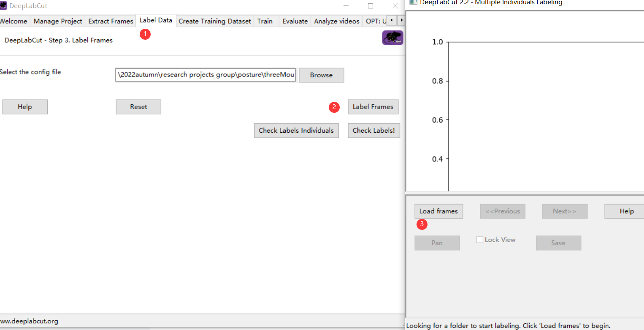Click Load frames in labeling window
Viewport: 644px width, 330px height.
[x=438, y=211]
